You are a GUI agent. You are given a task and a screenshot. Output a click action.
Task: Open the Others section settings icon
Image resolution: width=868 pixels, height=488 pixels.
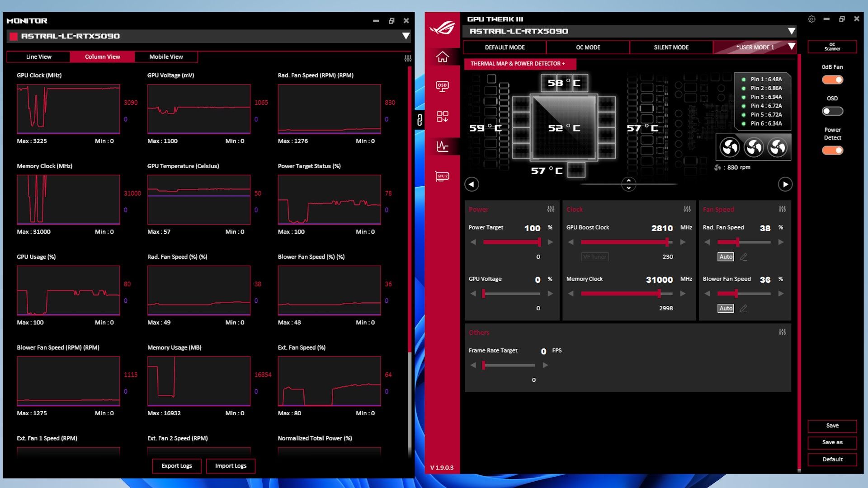click(782, 332)
